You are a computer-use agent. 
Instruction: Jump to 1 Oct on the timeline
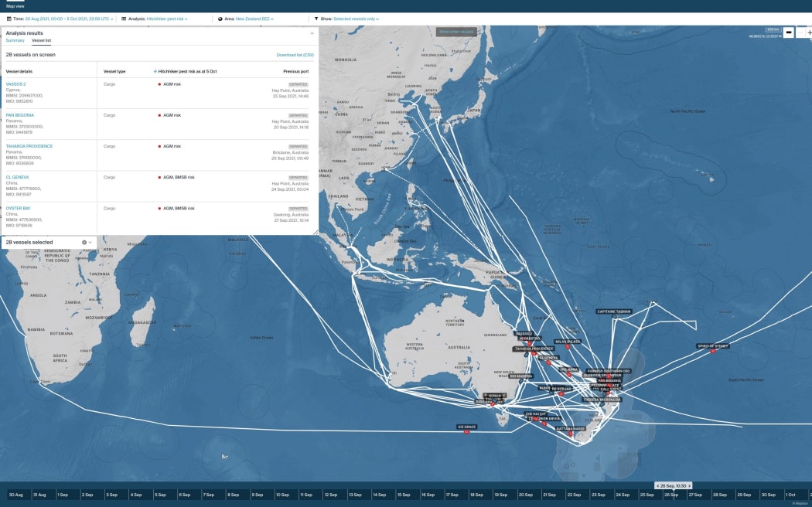click(x=791, y=495)
